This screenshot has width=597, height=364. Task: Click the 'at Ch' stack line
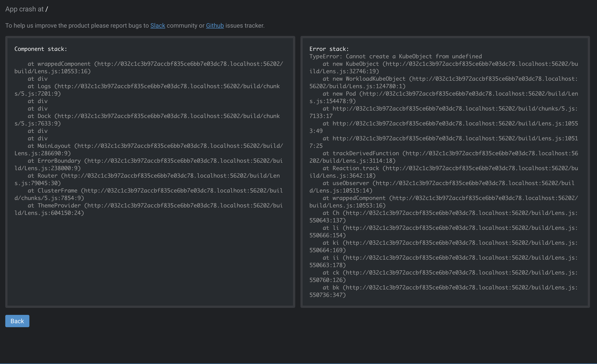pos(444,216)
